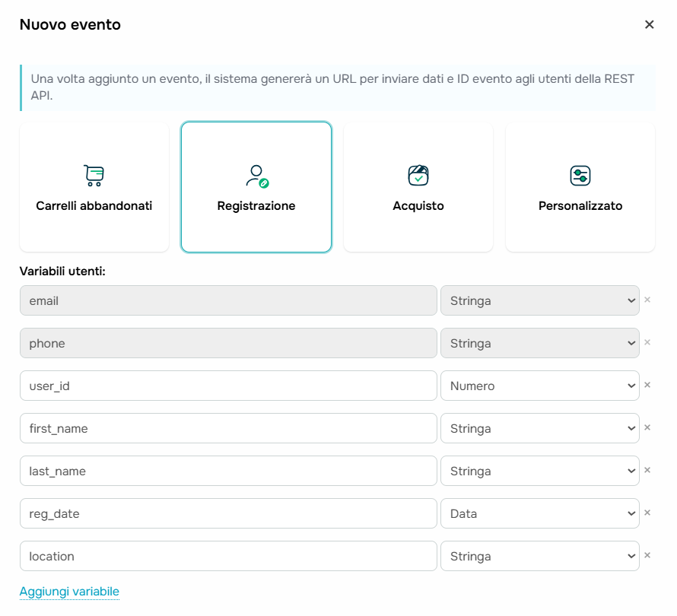The width and height of the screenshot is (677, 616).
Task: Choose the Registrazione user icon
Action: [256, 176]
